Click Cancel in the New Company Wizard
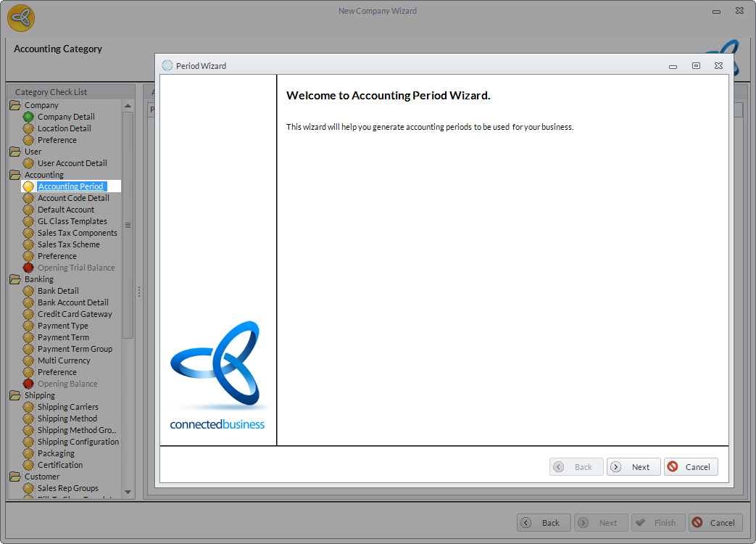 tap(715, 523)
